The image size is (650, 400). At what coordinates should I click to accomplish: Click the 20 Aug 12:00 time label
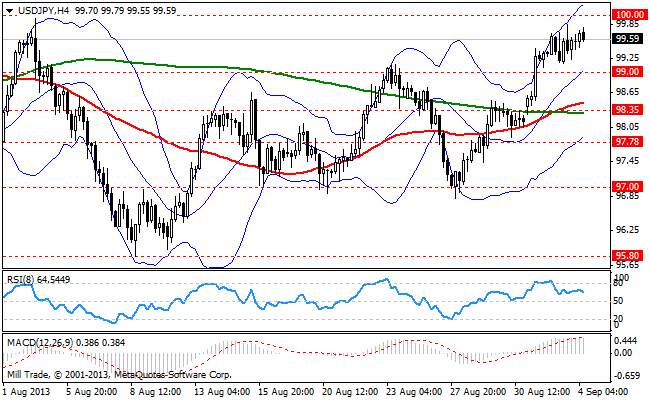point(350,392)
